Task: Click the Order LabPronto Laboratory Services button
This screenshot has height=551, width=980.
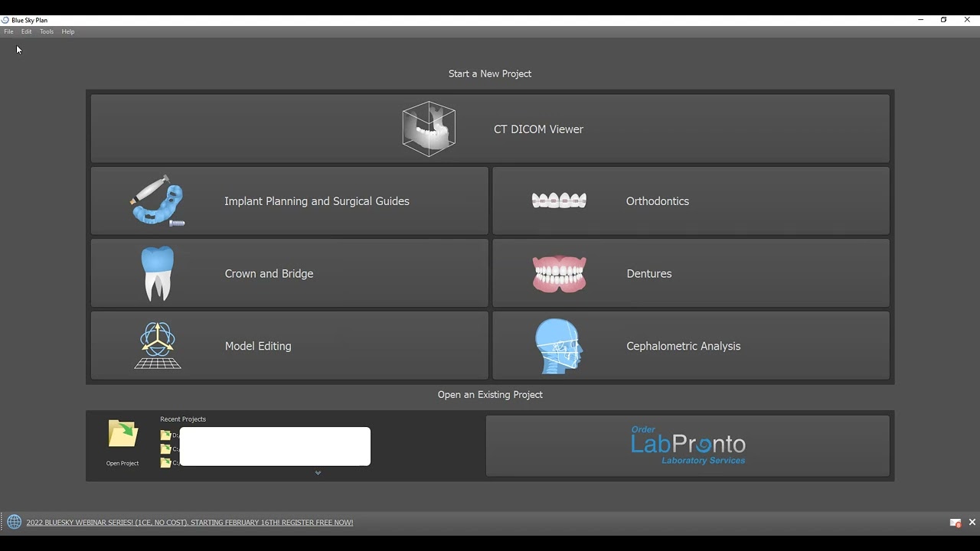Action: coord(688,446)
